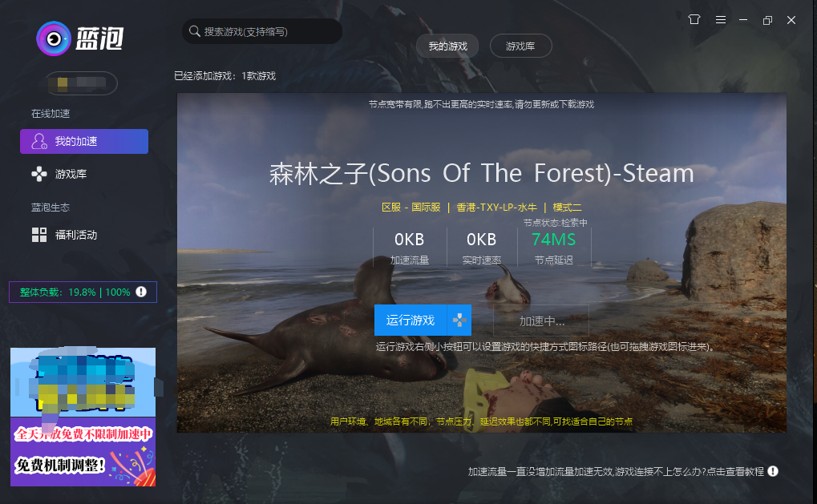Select 我的加速 in sidebar

tap(84, 141)
